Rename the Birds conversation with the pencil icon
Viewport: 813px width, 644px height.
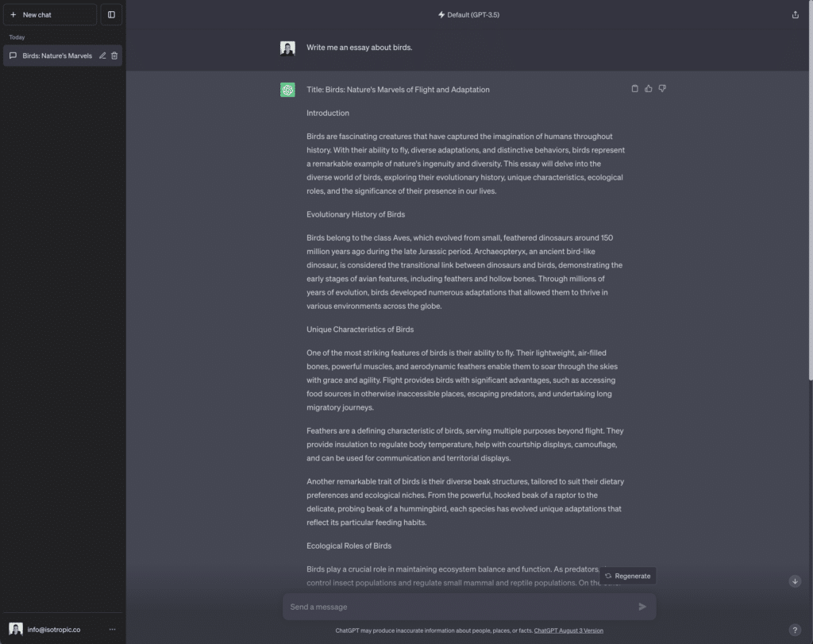pos(102,56)
